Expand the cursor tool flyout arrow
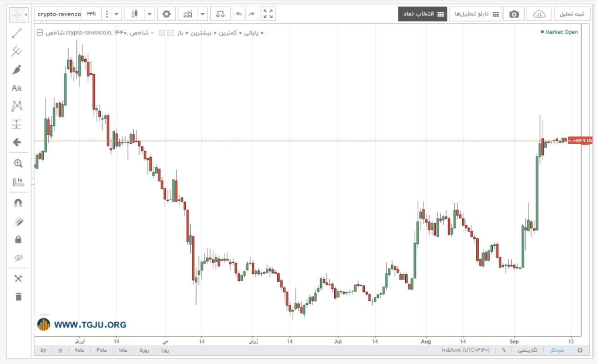597x364 pixels. pyautogui.click(x=26, y=15)
